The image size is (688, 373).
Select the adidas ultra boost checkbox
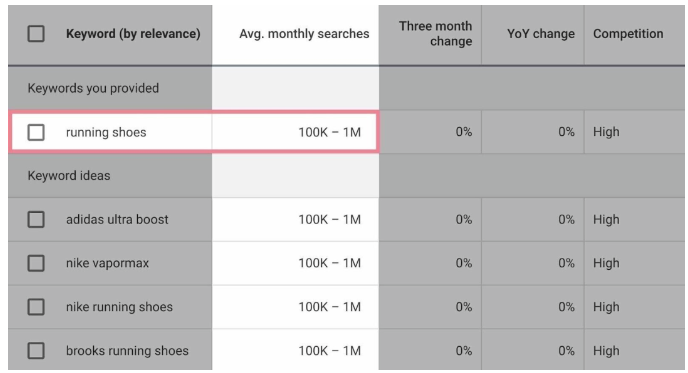tap(36, 219)
